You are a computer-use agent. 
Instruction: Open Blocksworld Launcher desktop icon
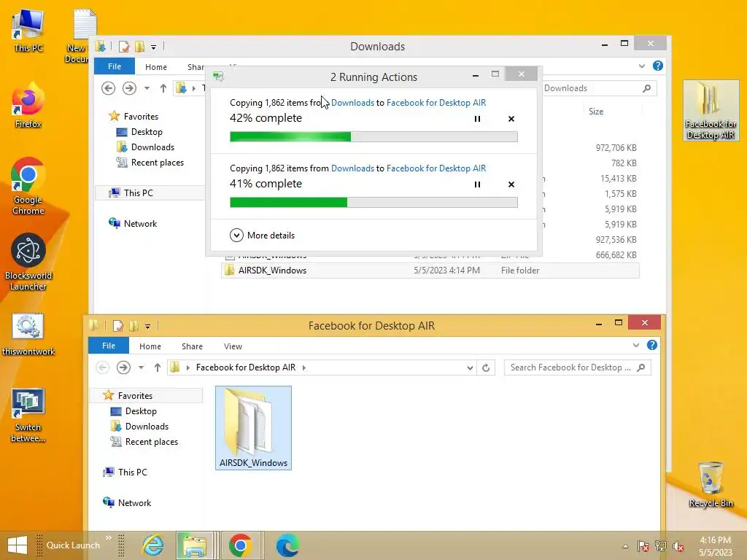(x=28, y=262)
